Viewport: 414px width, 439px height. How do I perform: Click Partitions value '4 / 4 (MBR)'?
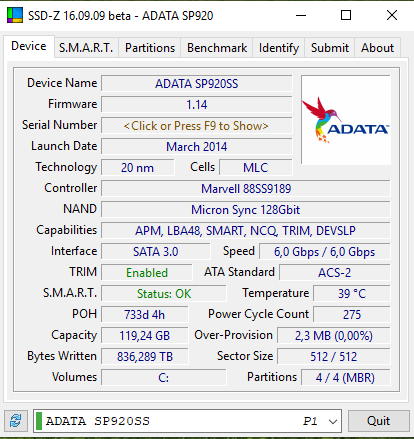click(x=346, y=378)
